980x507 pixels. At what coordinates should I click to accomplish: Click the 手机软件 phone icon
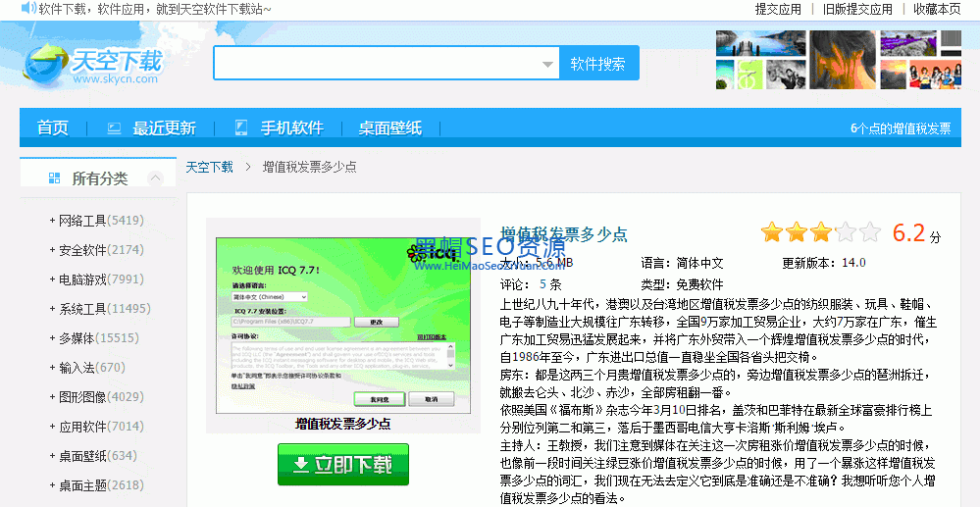[241, 128]
